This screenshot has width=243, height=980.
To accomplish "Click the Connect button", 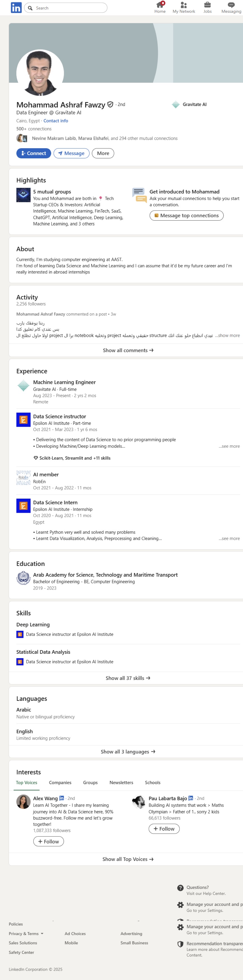I will click(x=33, y=153).
